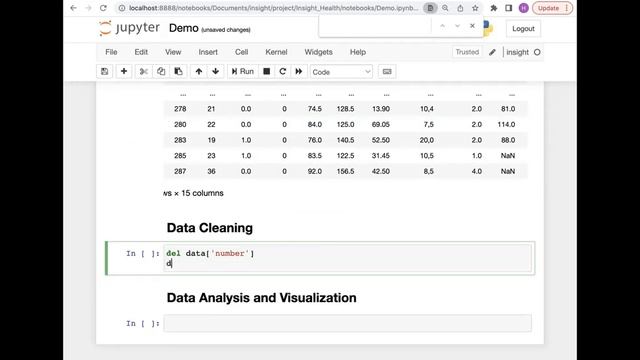
Task: Toggle the browser side panel icon
Action: (x=509, y=8)
